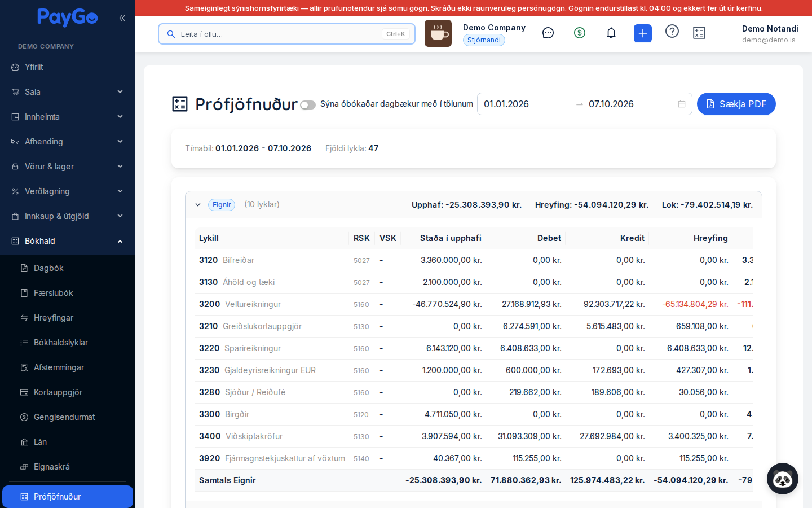Click the Stjórnandi role badge
The width and height of the screenshot is (812, 508).
(484, 40)
